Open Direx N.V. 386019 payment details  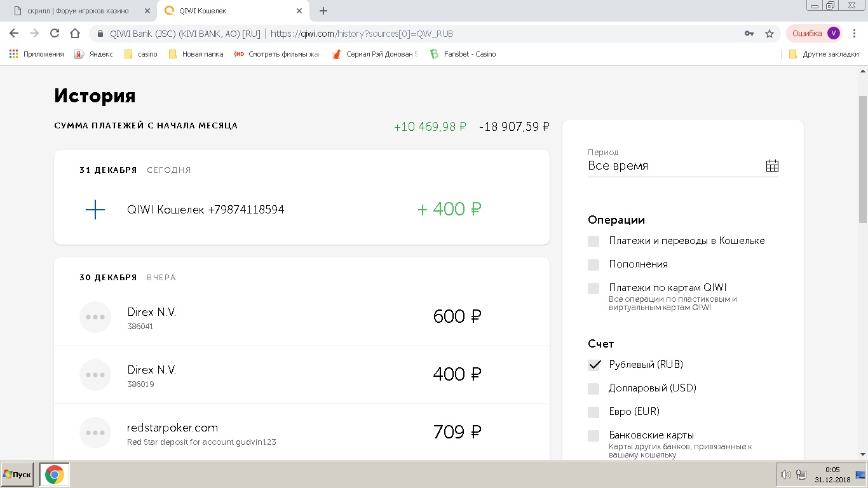click(302, 375)
